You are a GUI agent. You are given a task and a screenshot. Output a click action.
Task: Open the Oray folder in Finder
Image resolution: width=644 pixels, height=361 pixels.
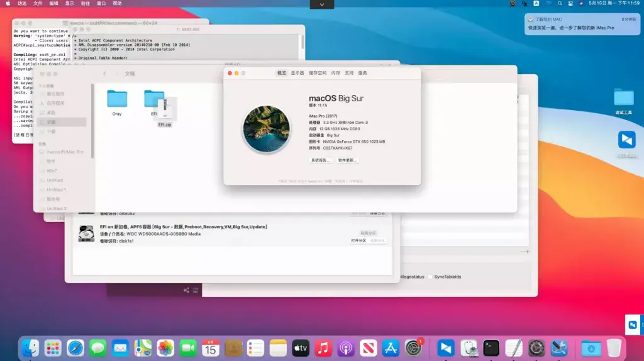pos(117,103)
